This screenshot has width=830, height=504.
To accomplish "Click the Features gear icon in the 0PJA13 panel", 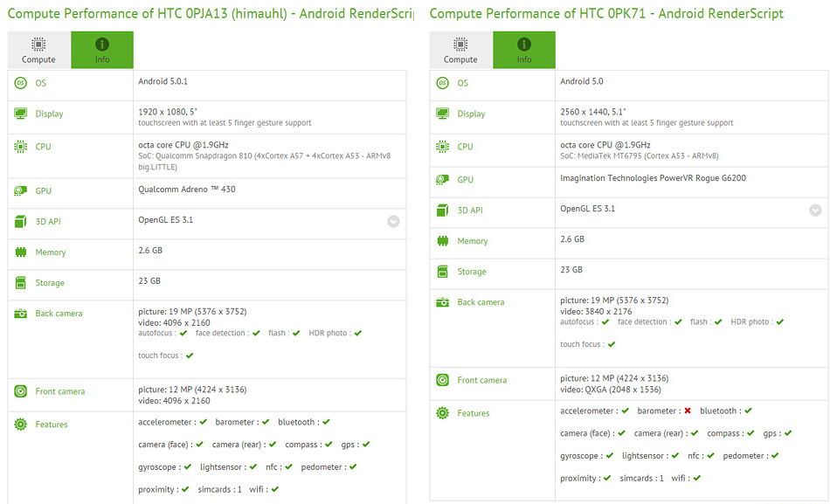I will pos(21,424).
